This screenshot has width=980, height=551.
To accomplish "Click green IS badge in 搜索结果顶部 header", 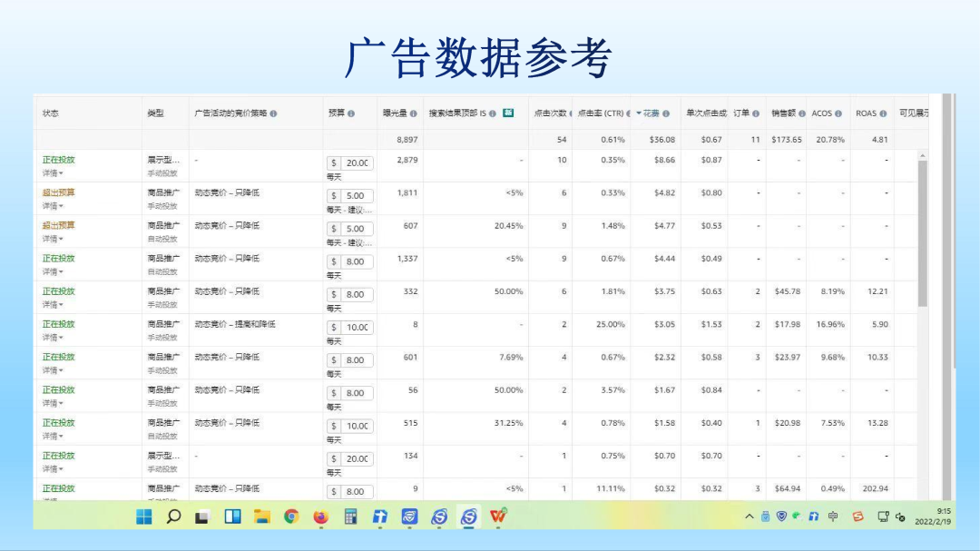I will (x=507, y=113).
